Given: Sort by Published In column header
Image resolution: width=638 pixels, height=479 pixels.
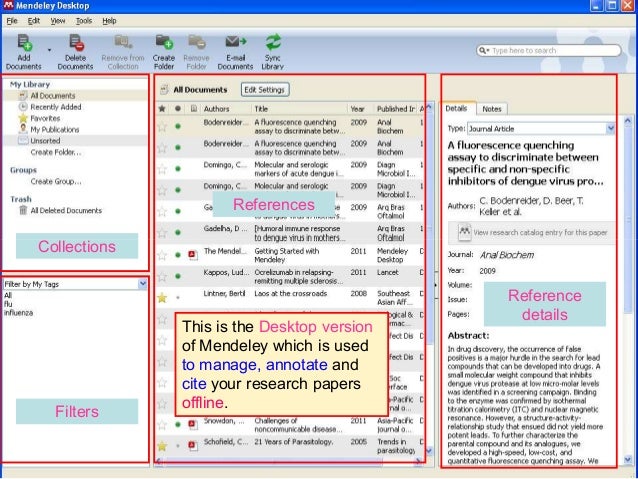Looking at the screenshot, I should pos(395,109).
